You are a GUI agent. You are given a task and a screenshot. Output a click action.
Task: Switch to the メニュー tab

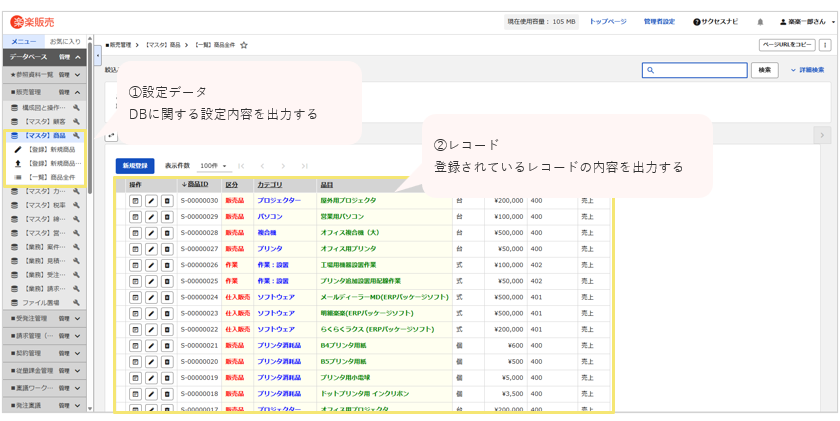[x=24, y=41]
